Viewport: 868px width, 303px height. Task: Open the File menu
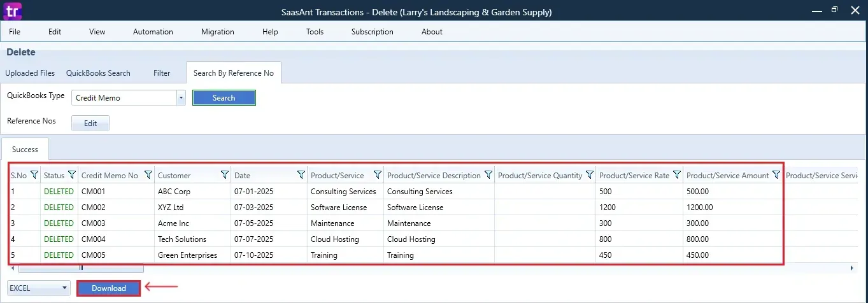pyautogui.click(x=15, y=32)
